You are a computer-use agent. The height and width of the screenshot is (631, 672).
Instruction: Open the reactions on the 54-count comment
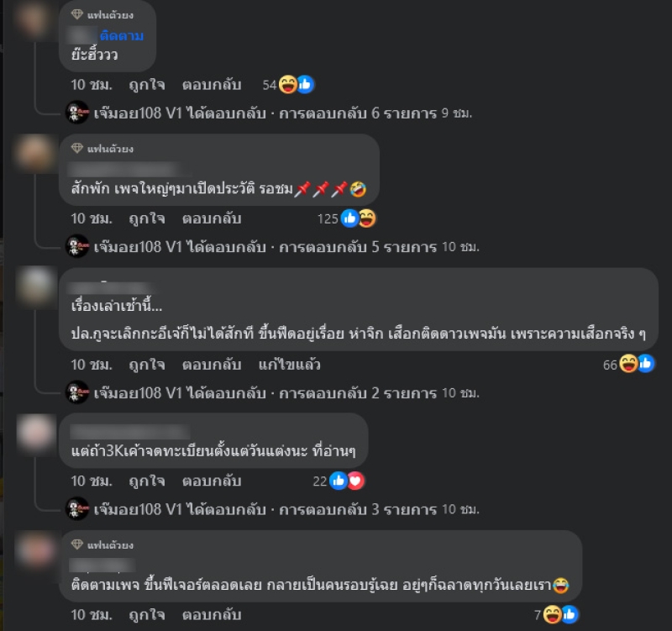point(288,85)
